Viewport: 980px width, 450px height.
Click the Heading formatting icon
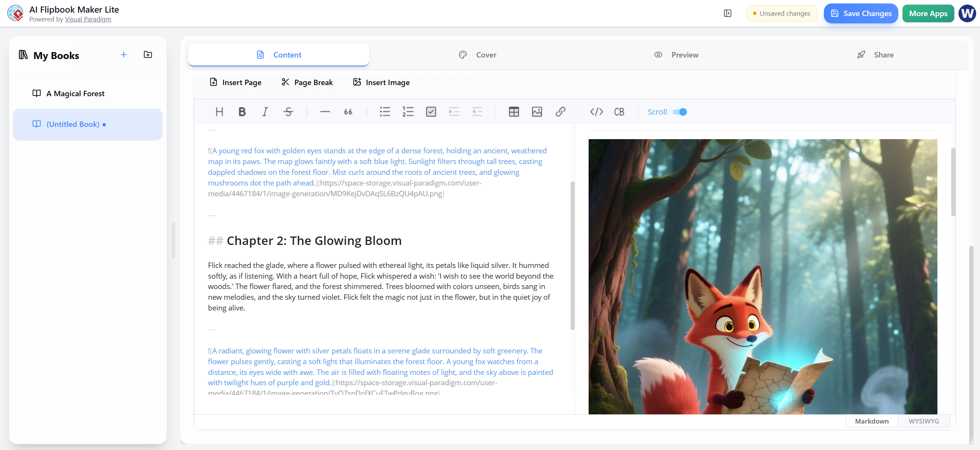[219, 112]
